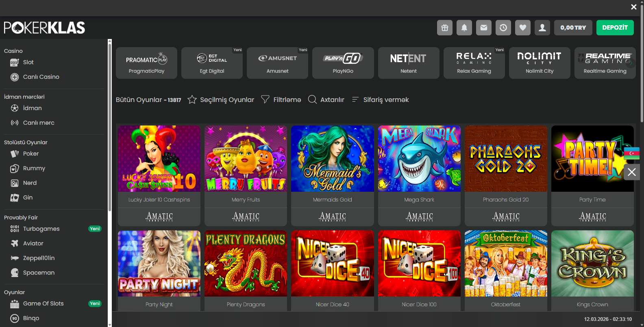The image size is (644, 327).
Task: Select the Azerbaijan flag language selector
Action: 631,153
